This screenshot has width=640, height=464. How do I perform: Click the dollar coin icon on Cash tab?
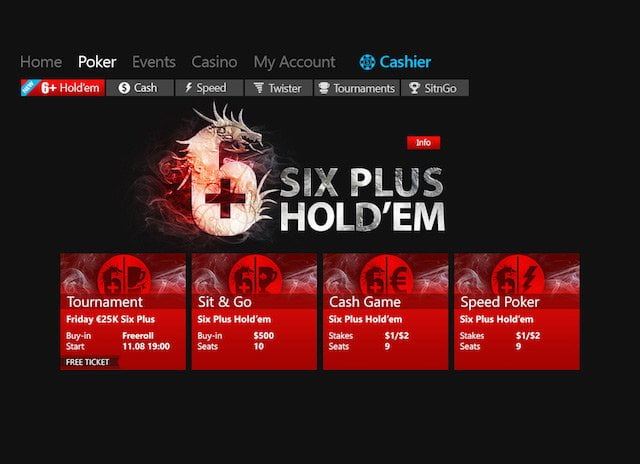(124, 88)
